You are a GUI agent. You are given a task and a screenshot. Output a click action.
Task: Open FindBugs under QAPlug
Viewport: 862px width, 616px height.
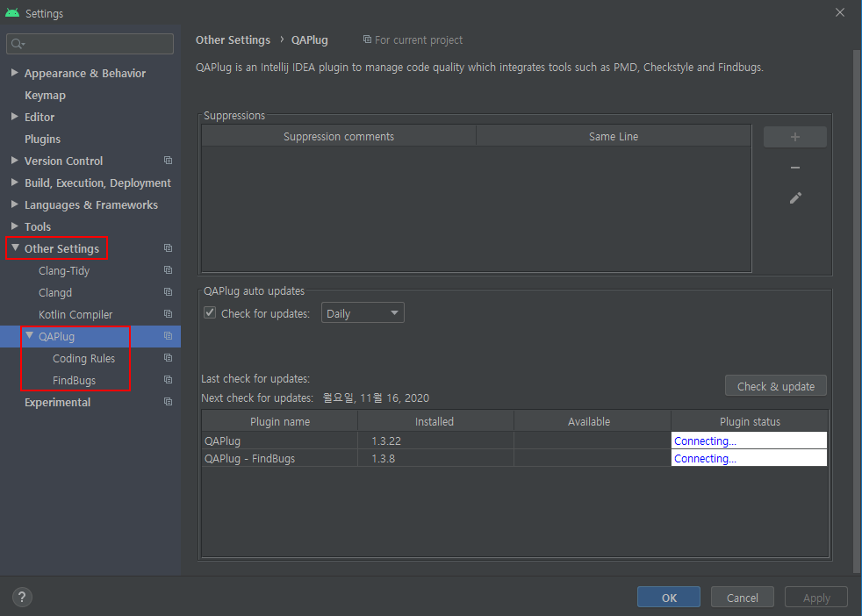75,381
